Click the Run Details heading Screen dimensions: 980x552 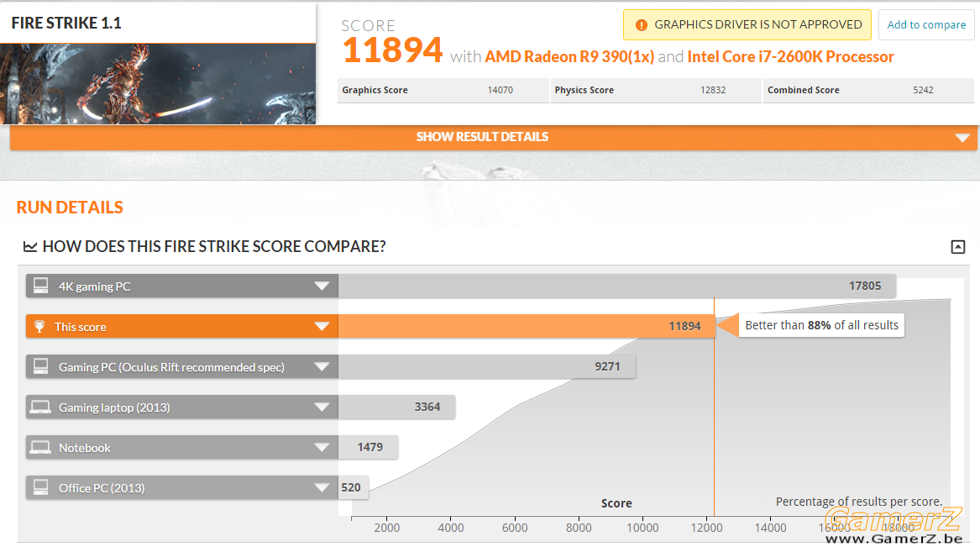[70, 208]
